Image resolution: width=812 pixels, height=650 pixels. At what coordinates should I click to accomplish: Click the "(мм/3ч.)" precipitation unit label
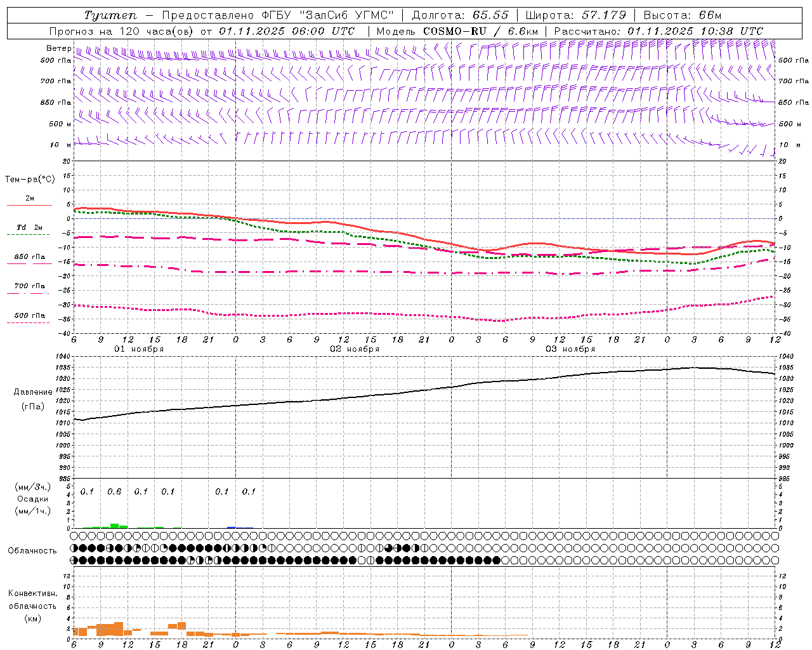click(x=33, y=487)
